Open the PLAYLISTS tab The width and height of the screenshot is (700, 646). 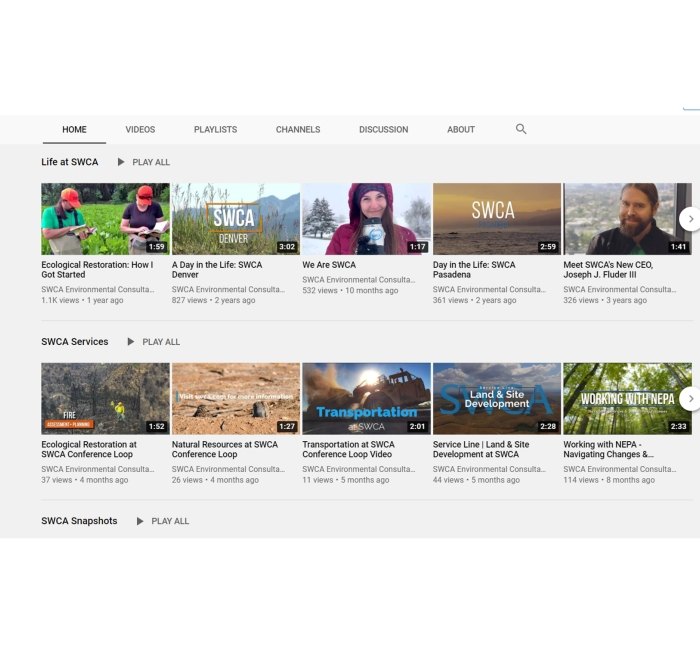pos(215,129)
